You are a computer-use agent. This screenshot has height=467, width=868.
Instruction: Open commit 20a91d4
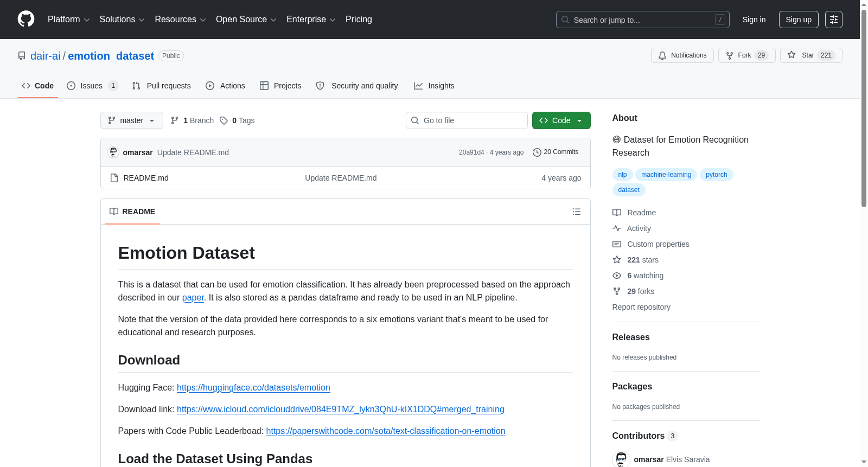(471, 152)
